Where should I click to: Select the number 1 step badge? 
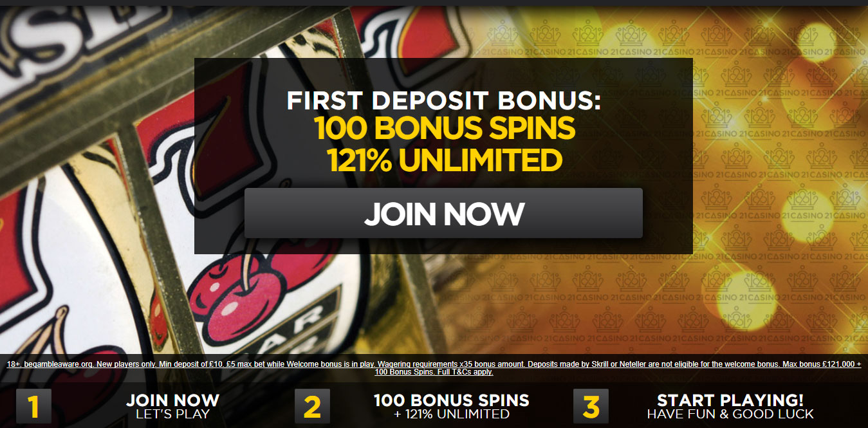33,406
